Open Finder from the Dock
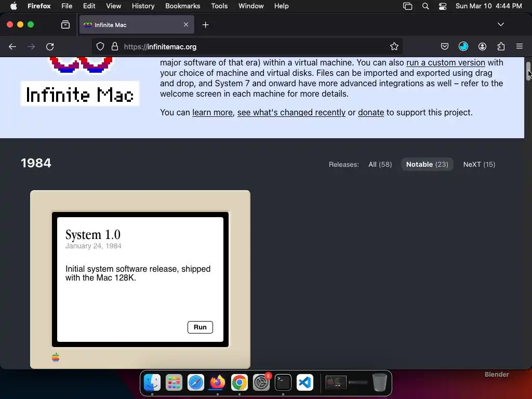Viewport: 532px width, 399px height. (x=152, y=382)
